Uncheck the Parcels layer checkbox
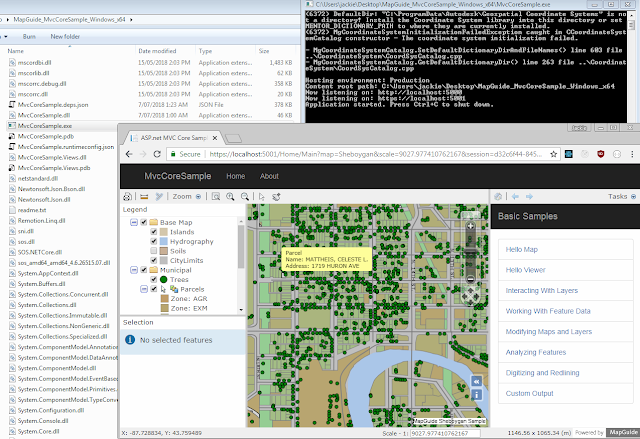 click(x=154, y=289)
